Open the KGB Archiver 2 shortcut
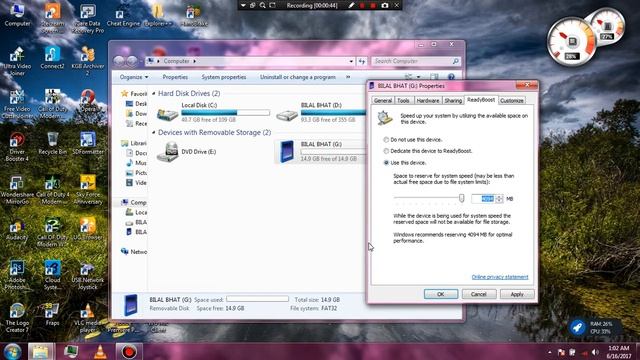Image resolution: width=640 pixels, height=360 pixels. [88, 61]
